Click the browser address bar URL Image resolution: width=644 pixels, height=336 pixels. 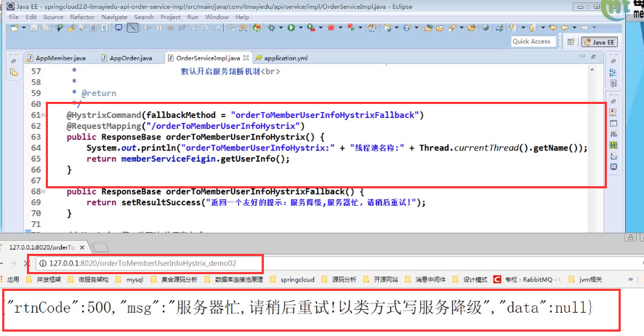142,263
